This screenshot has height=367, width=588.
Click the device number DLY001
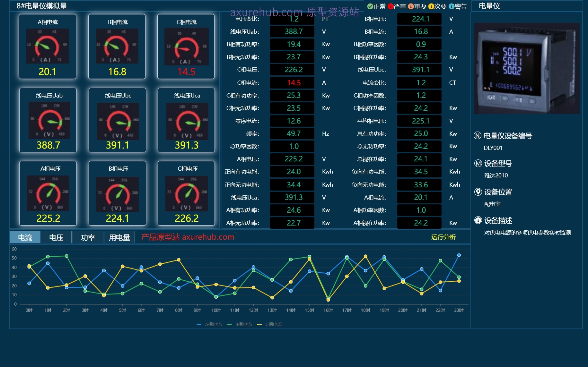tap(493, 148)
